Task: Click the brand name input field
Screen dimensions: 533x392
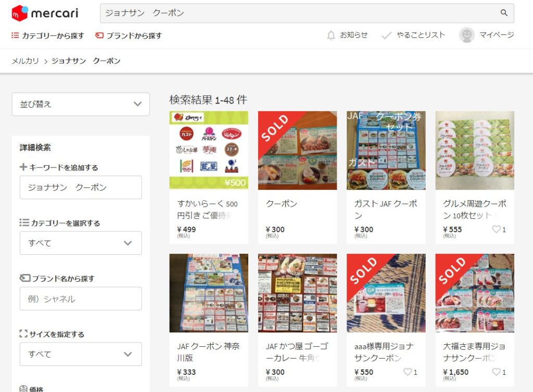Action: pos(81,298)
